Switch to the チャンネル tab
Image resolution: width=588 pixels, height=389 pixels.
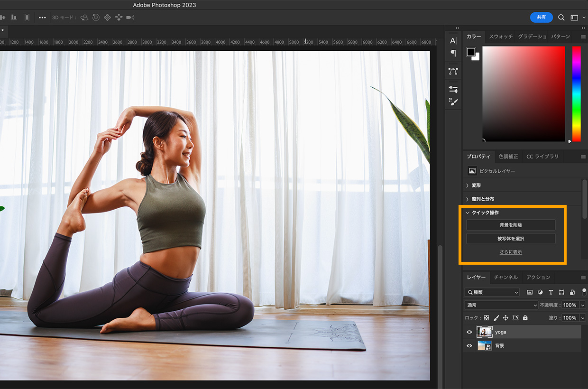pyautogui.click(x=505, y=278)
